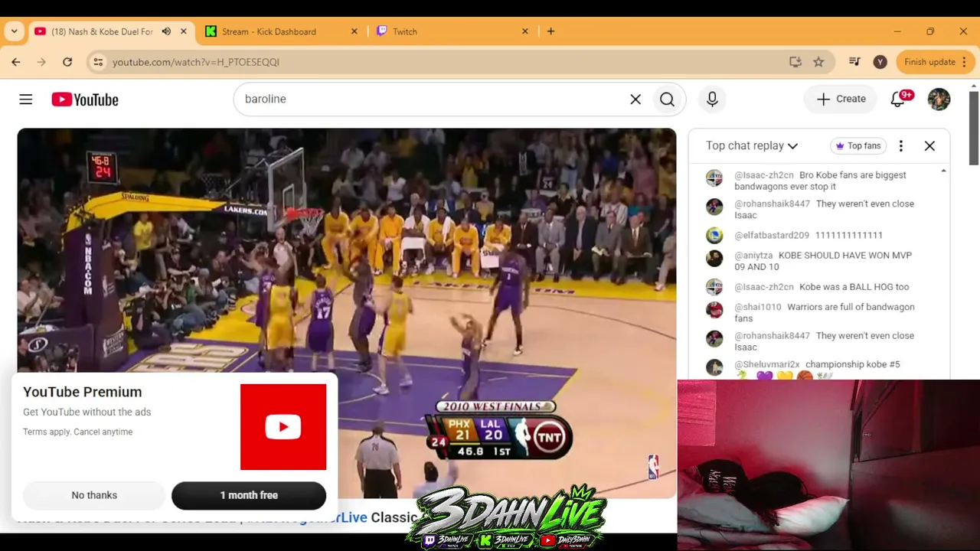Viewport: 980px width, 551px height.
Task: Go back to the previous page
Action: tap(16, 62)
